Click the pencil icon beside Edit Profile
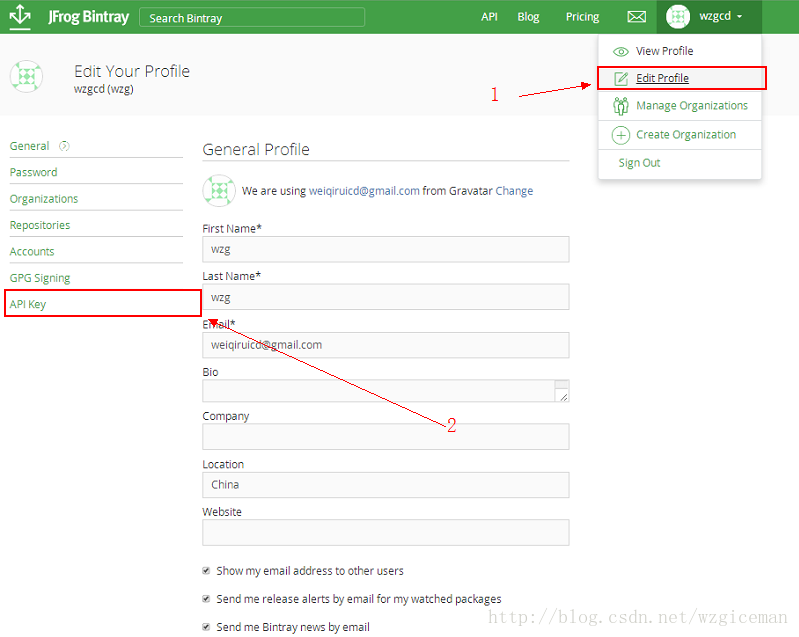Image resolution: width=799 pixels, height=637 pixels. tap(621, 78)
